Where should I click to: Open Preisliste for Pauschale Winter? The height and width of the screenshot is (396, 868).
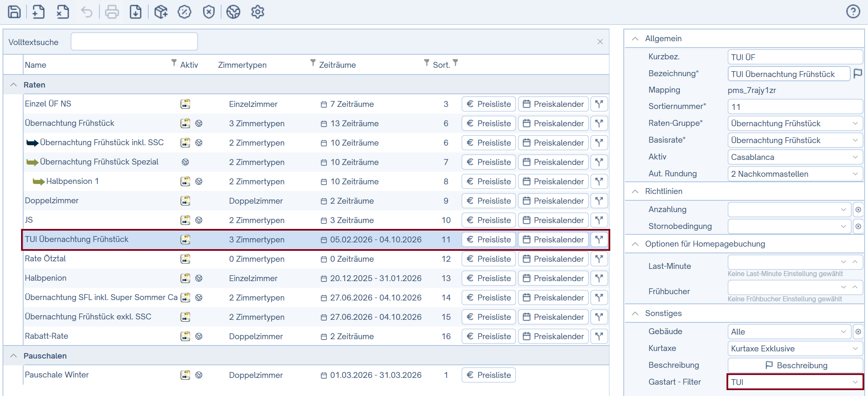(x=489, y=375)
